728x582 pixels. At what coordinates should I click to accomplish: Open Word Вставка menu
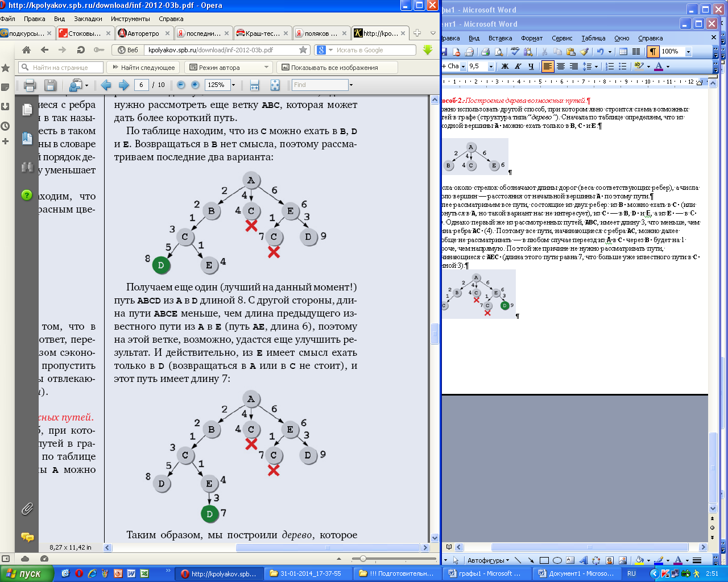[500, 38]
